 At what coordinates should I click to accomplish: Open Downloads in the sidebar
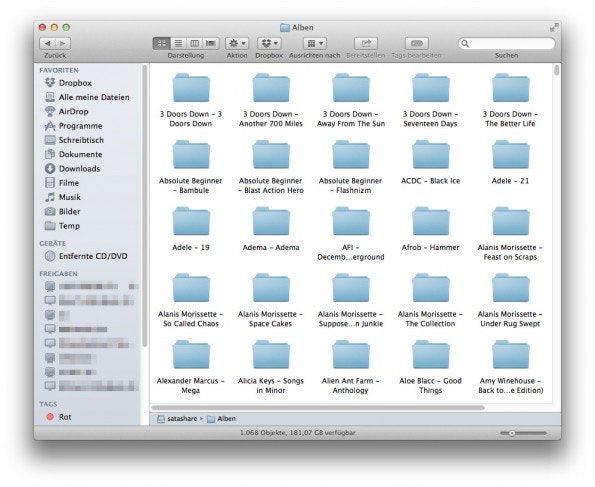click(72, 169)
